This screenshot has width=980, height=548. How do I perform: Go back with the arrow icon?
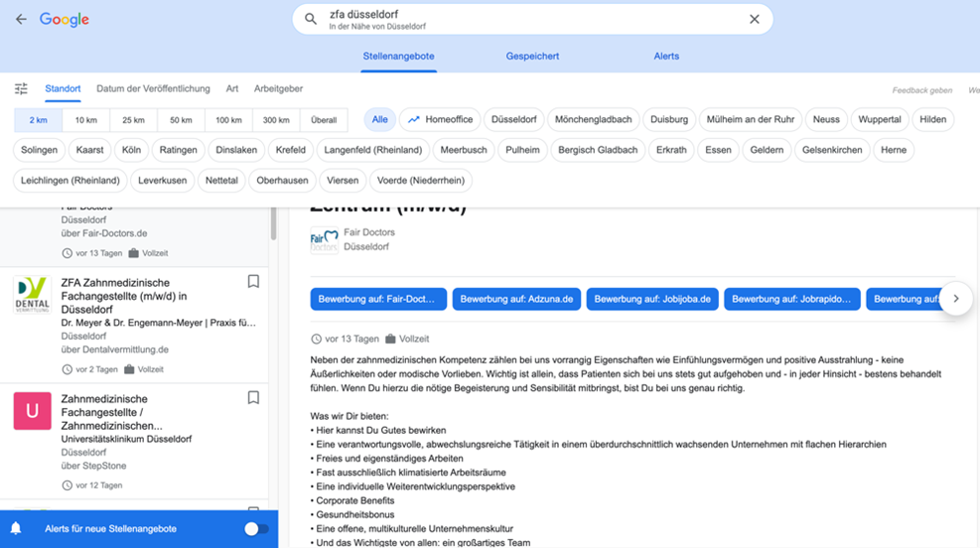21,20
